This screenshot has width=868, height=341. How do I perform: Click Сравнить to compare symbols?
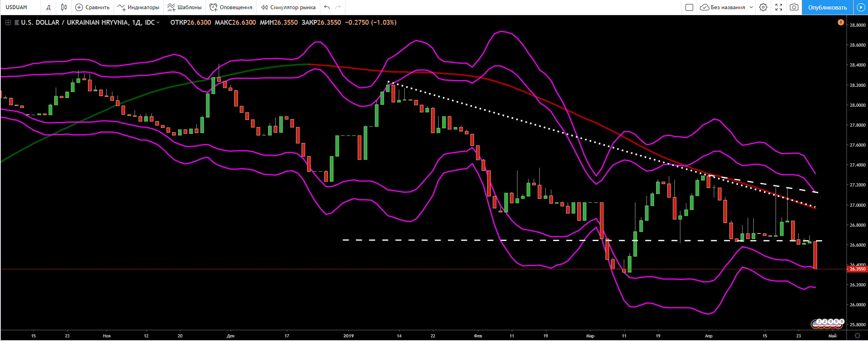coord(92,7)
